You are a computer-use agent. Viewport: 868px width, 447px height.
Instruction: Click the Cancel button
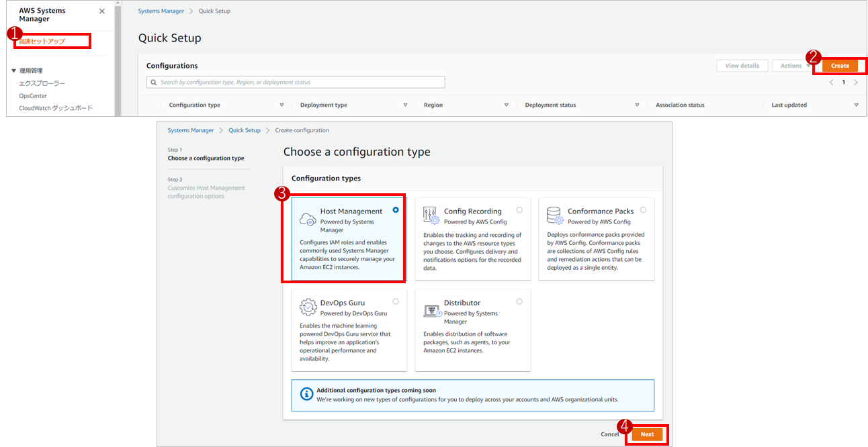pyautogui.click(x=610, y=434)
